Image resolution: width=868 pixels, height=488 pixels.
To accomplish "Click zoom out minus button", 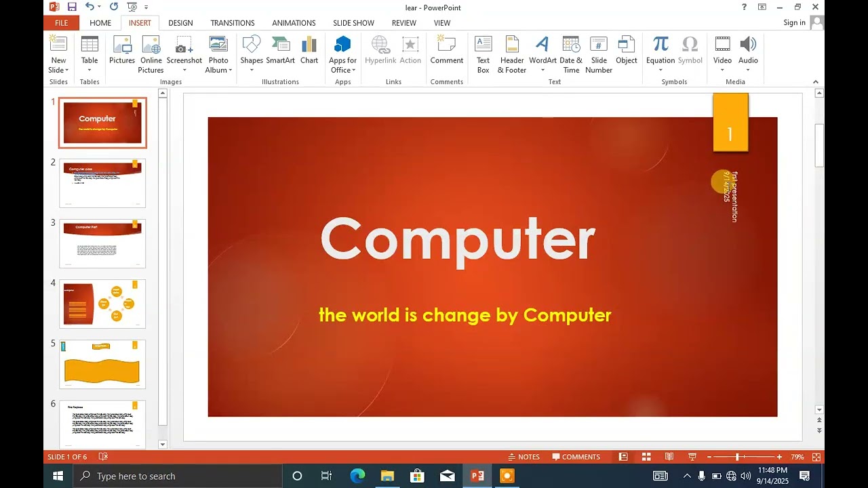I will (x=709, y=457).
